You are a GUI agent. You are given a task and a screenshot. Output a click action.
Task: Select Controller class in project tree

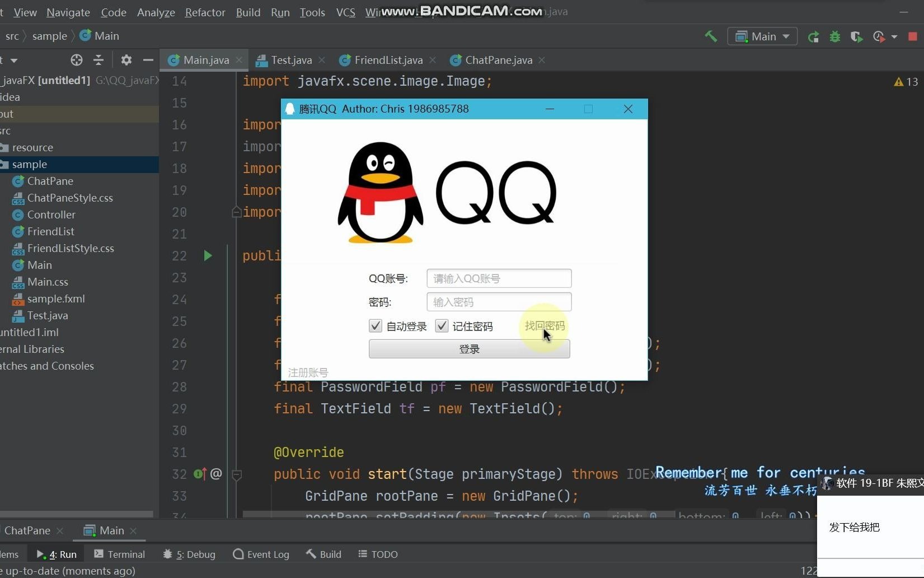pyautogui.click(x=51, y=215)
